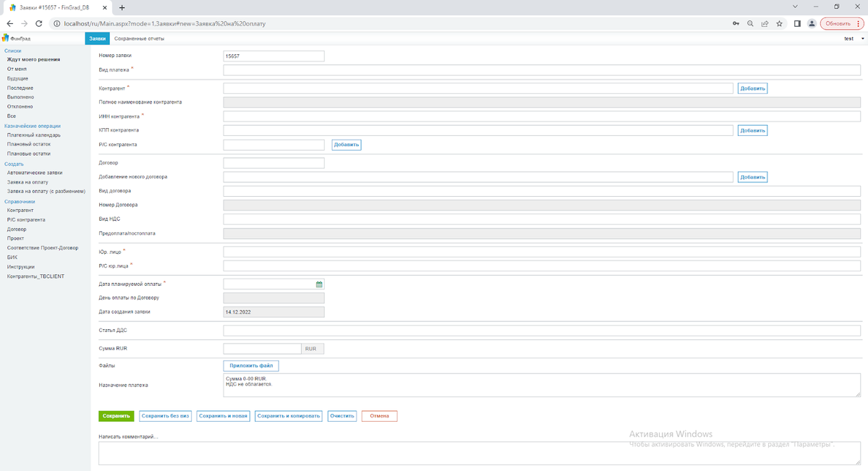Screen dimensions: 868x471
Task: Open Плановый остаток in sidebar
Action: (29, 144)
